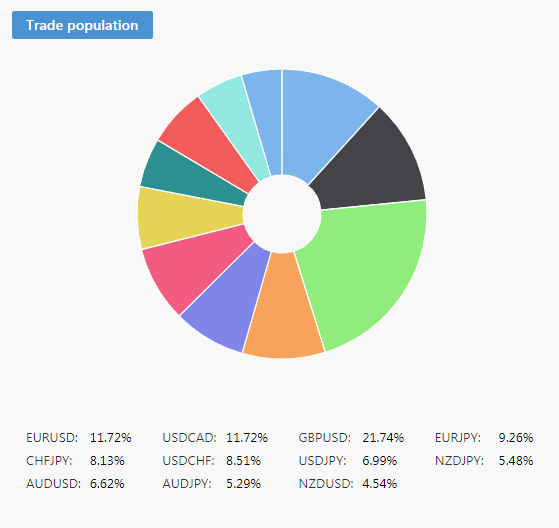Viewport: 559px width, 528px height.
Task: Click the white center of the donut chart
Action: 282,214
